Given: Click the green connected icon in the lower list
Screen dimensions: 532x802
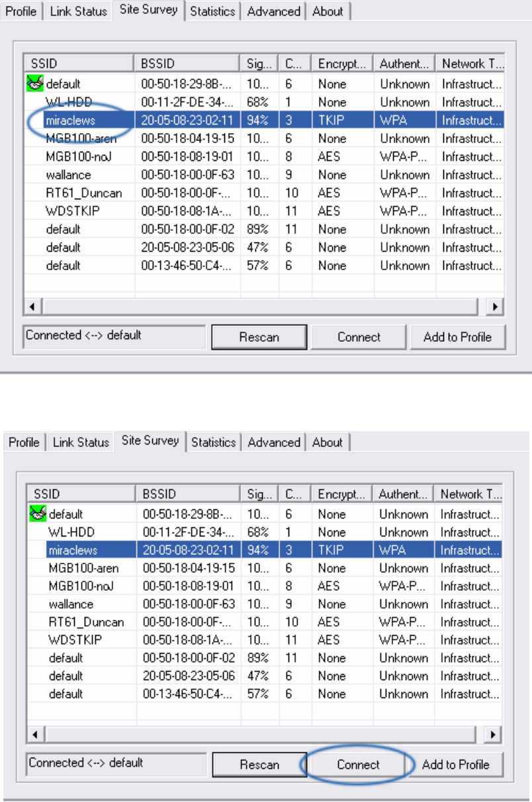Looking at the screenshot, I should point(38,513).
